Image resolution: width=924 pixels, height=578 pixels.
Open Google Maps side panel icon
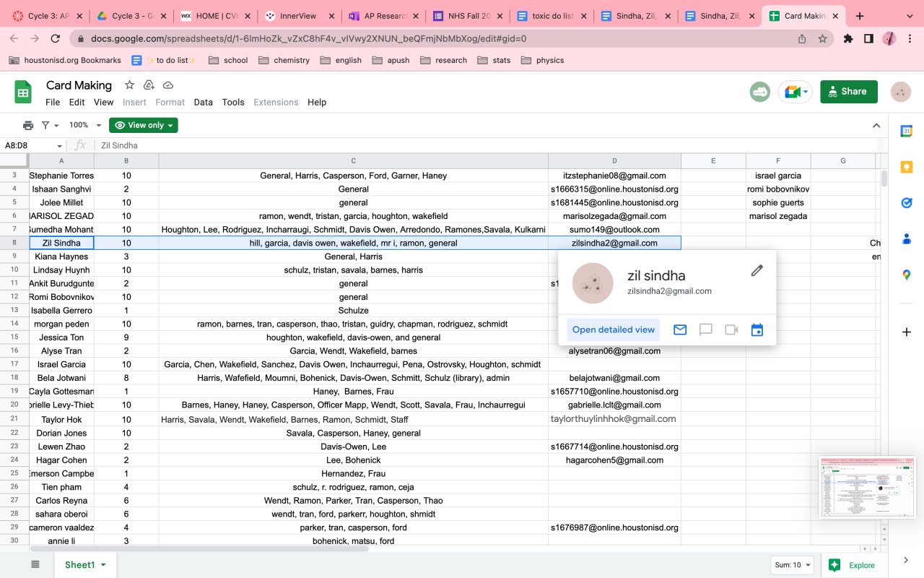point(906,275)
